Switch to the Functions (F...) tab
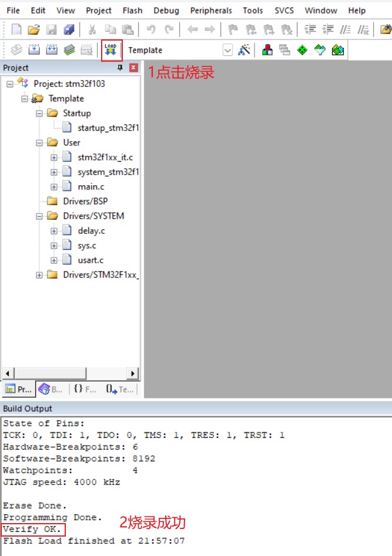Viewport: 392px width, 556px height. tap(85, 389)
